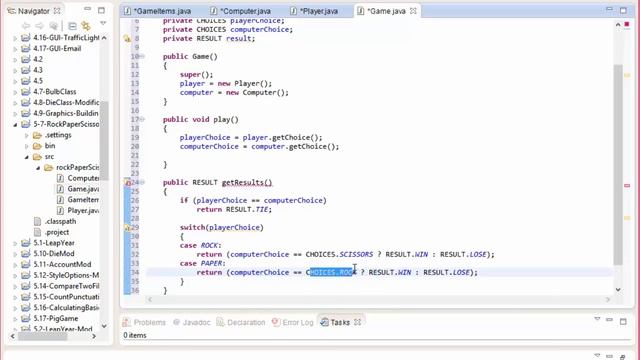Select the .classpath file
Viewport: 640px width, 360px height.
[x=60, y=221]
